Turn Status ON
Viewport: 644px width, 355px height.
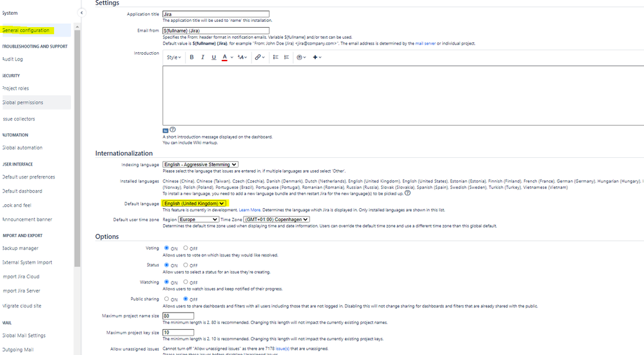click(x=166, y=265)
